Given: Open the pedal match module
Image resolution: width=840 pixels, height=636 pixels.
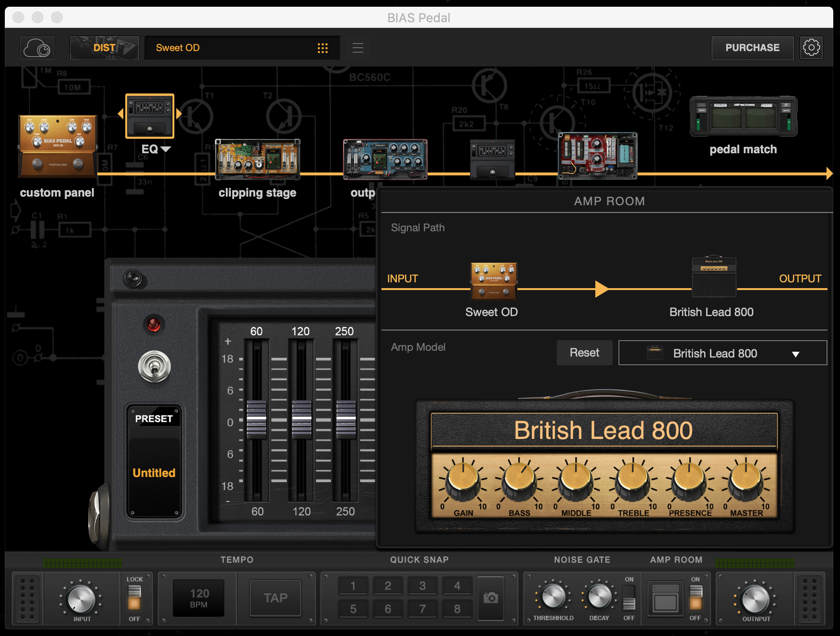Looking at the screenshot, I should (x=743, y=117).
